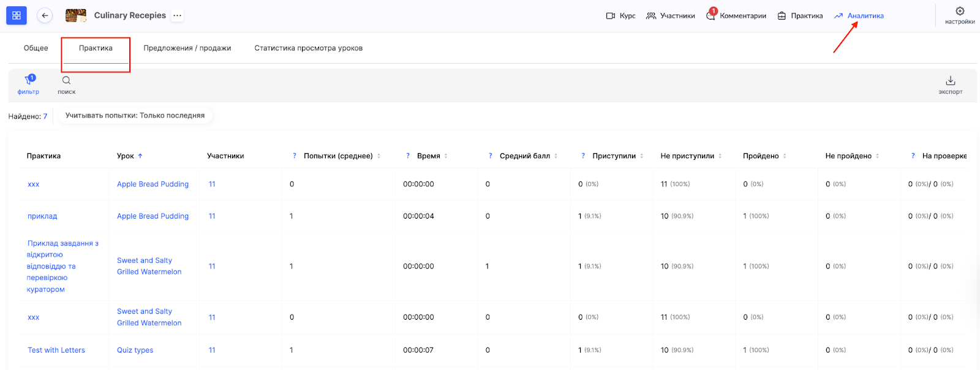Select Предложения / продажи tab
Image resolution: width=980 pixels, height=370 pixels.
187,48
